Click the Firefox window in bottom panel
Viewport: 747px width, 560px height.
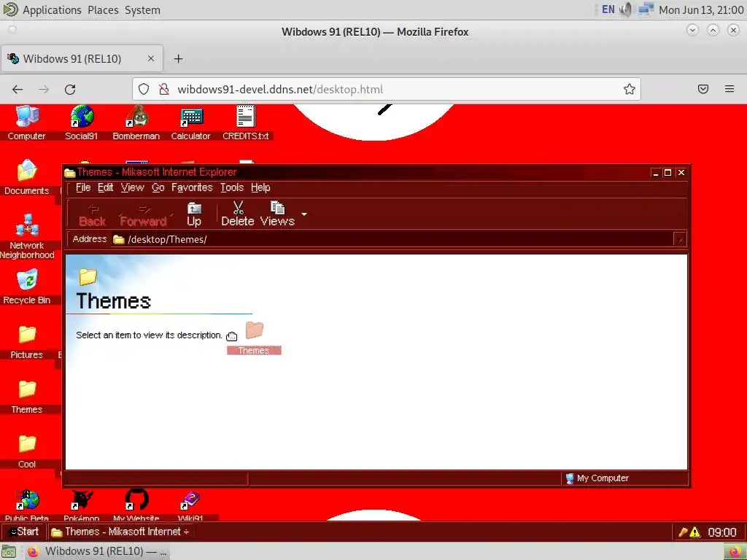point(97,551)
